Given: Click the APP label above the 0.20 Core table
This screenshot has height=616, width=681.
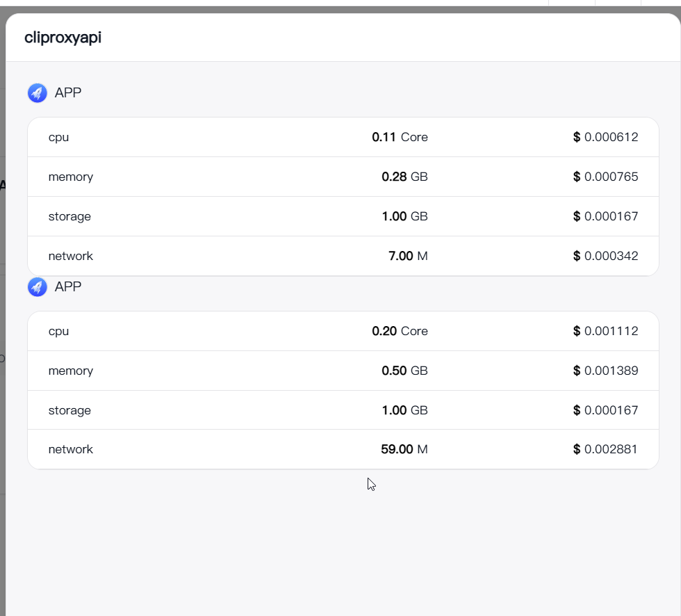Looking at the screenshot, I should pyautogui.click(x=68, y=286).
